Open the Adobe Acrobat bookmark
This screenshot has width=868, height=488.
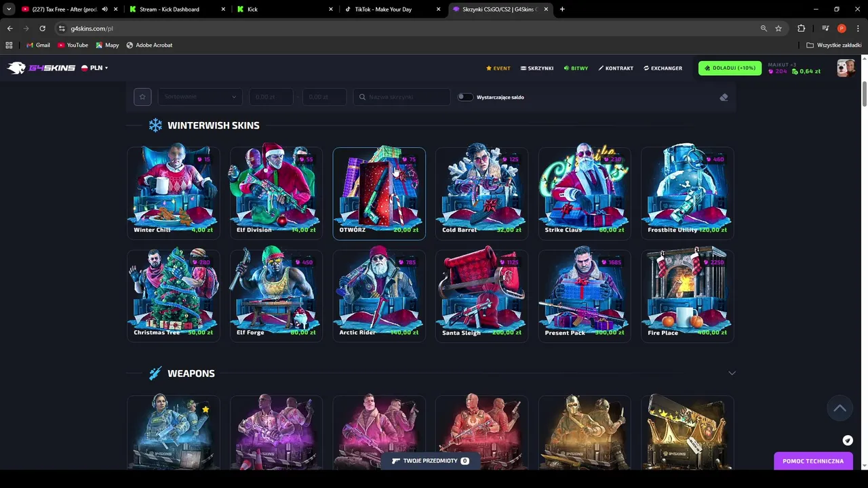tap(149, 45)
